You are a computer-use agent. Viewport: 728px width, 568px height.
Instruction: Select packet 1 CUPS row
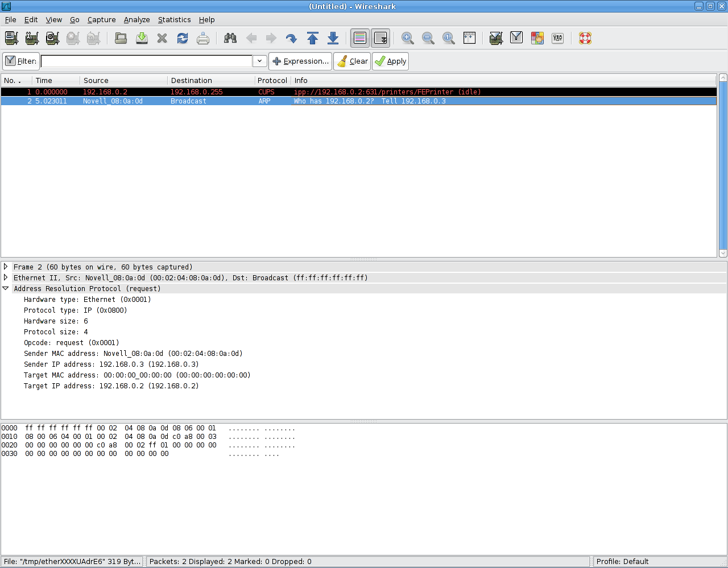point(359,92)
